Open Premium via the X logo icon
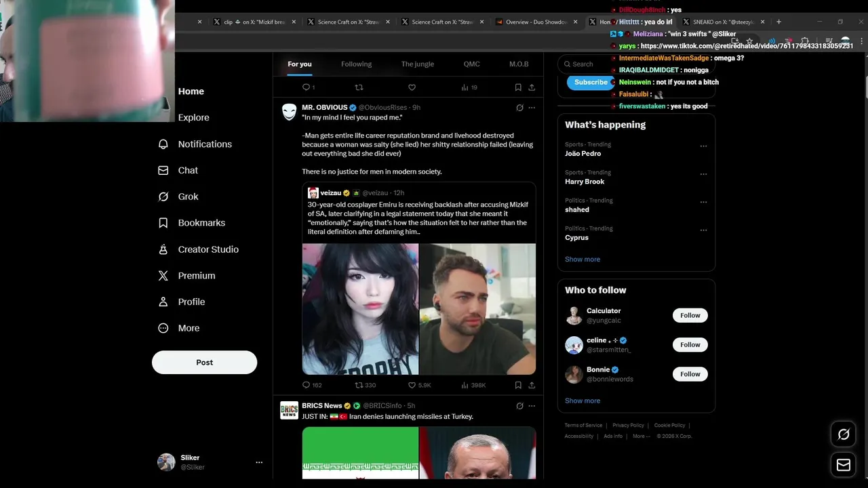The height and width of the screenshot is (488, 868). click(x=163, y=276)
